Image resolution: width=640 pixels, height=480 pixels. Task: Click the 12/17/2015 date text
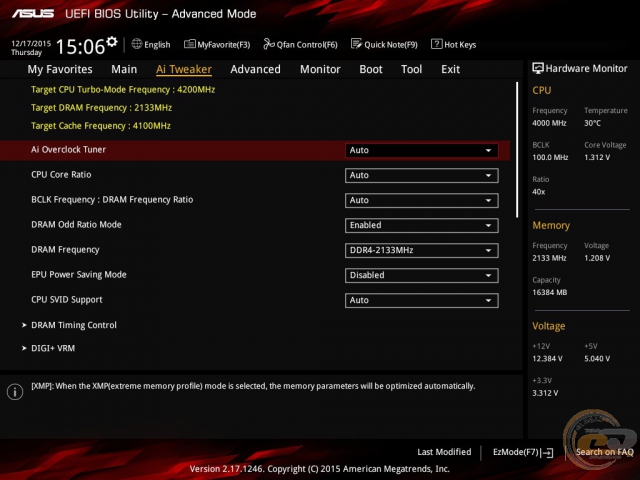31,43
